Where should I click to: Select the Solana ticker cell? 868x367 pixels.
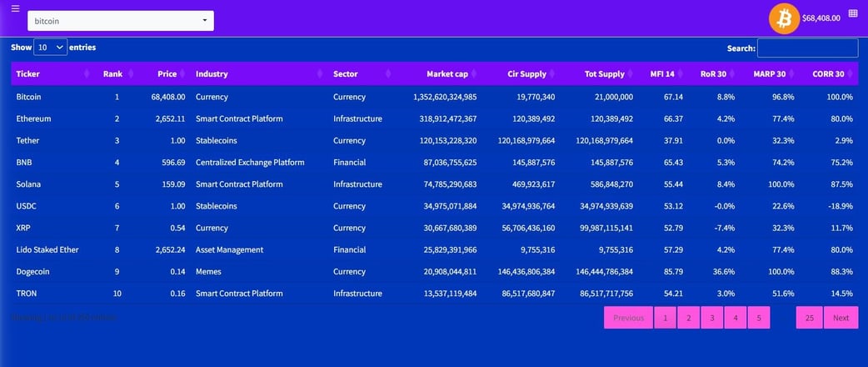click(x=28, y=184)
